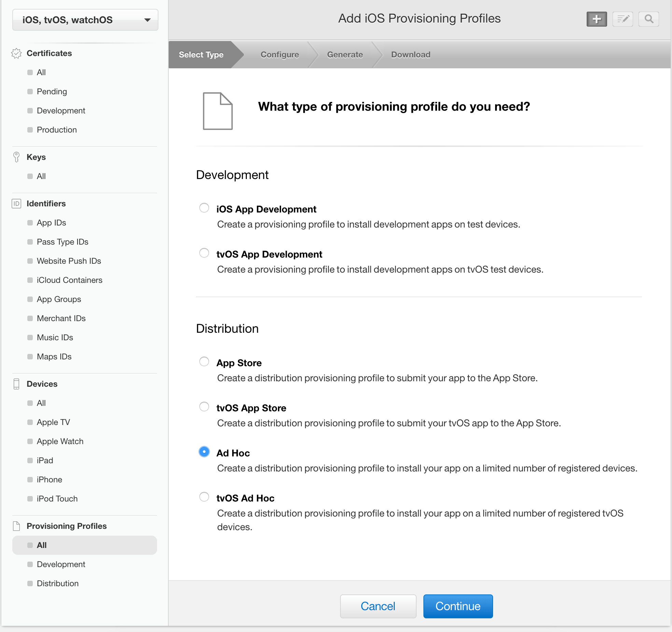Open Development under Certificates

click(x=61, y=111)
